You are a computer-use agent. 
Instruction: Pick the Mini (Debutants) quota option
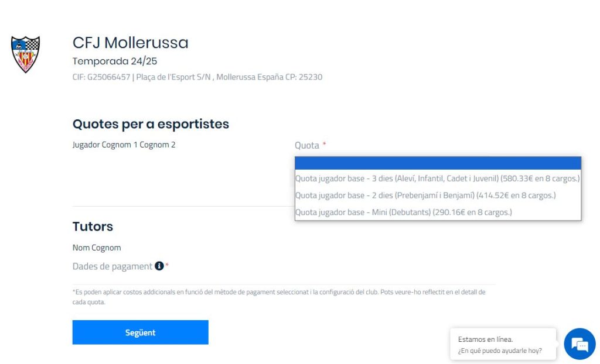404,212
